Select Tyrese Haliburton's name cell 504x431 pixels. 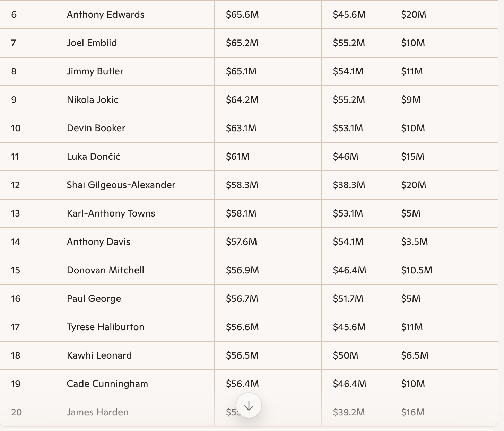click(x=105, y=327)
